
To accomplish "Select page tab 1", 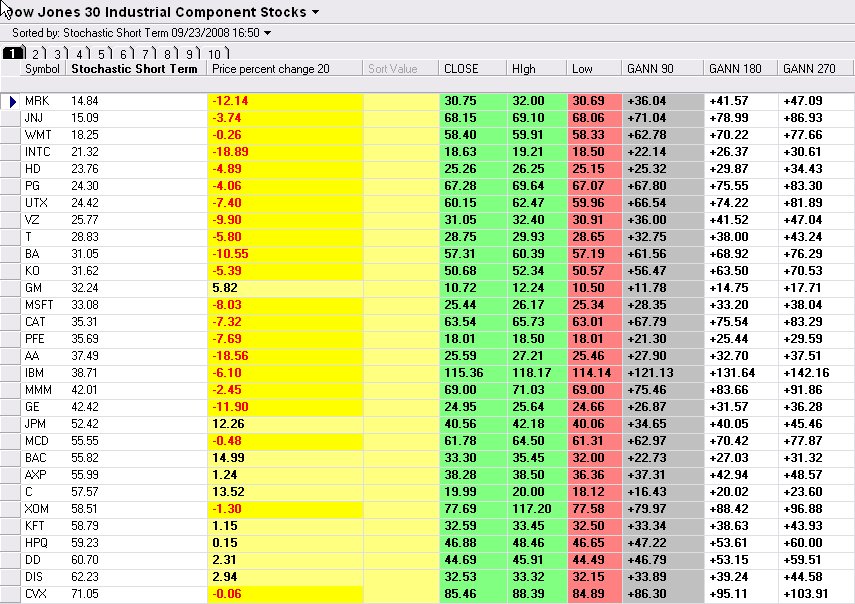I will pos(13,53).
